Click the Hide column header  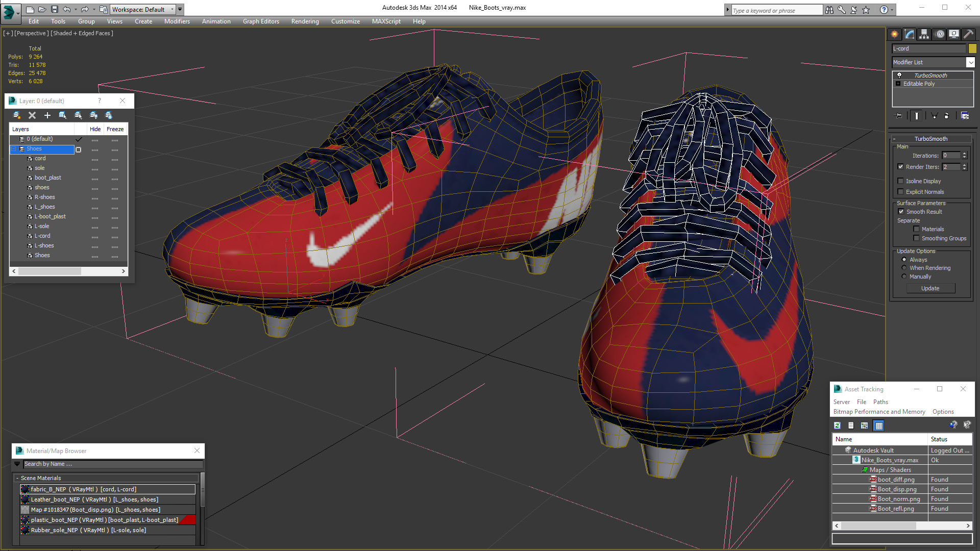95,129
